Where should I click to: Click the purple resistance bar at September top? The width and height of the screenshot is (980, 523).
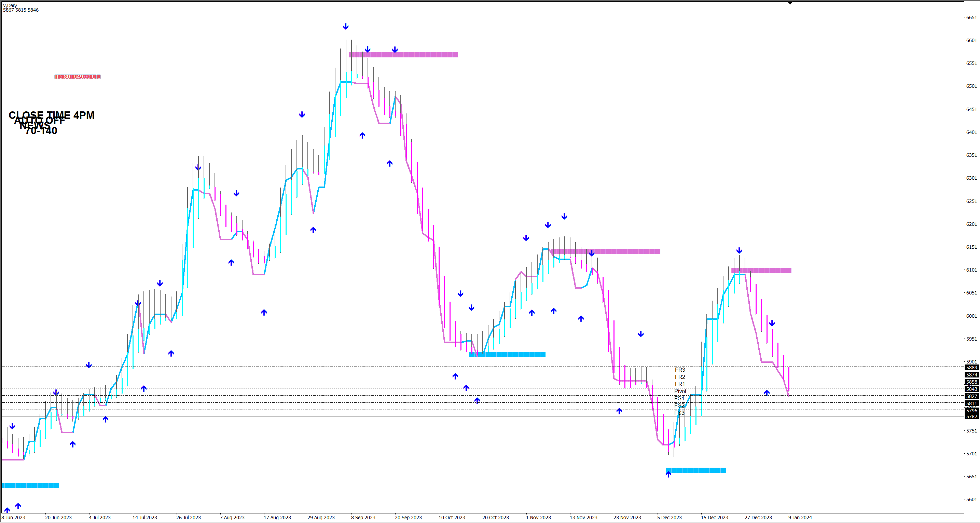click(403, 54)
